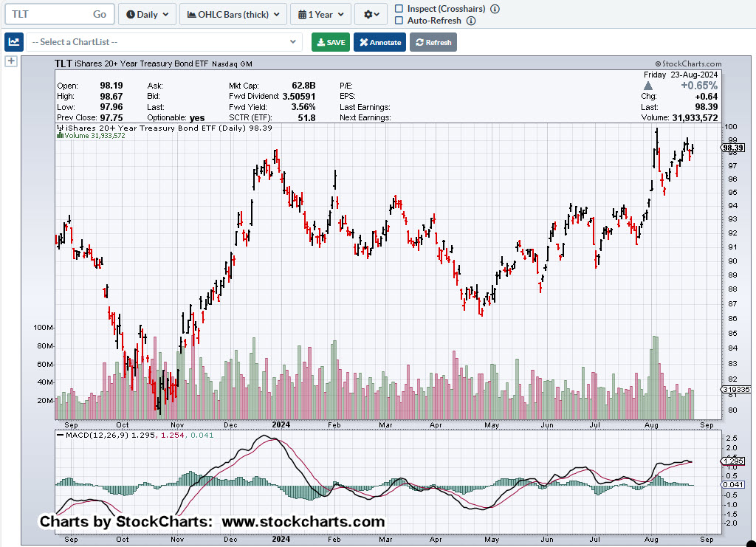
Task: Click the up triangle next to +0.65%
Action: pyautogui.click(x=648, y=86)
